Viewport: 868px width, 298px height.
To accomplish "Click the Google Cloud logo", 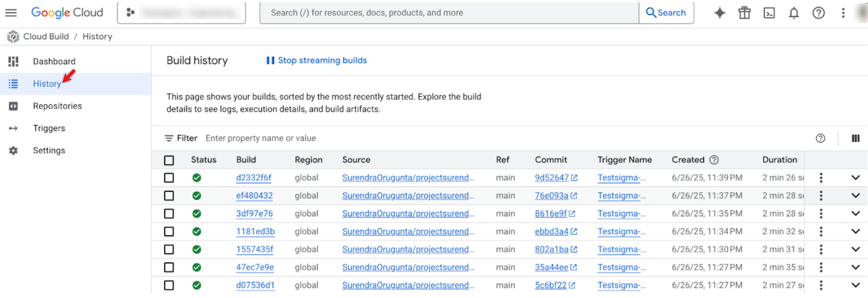I will (67, 13).
